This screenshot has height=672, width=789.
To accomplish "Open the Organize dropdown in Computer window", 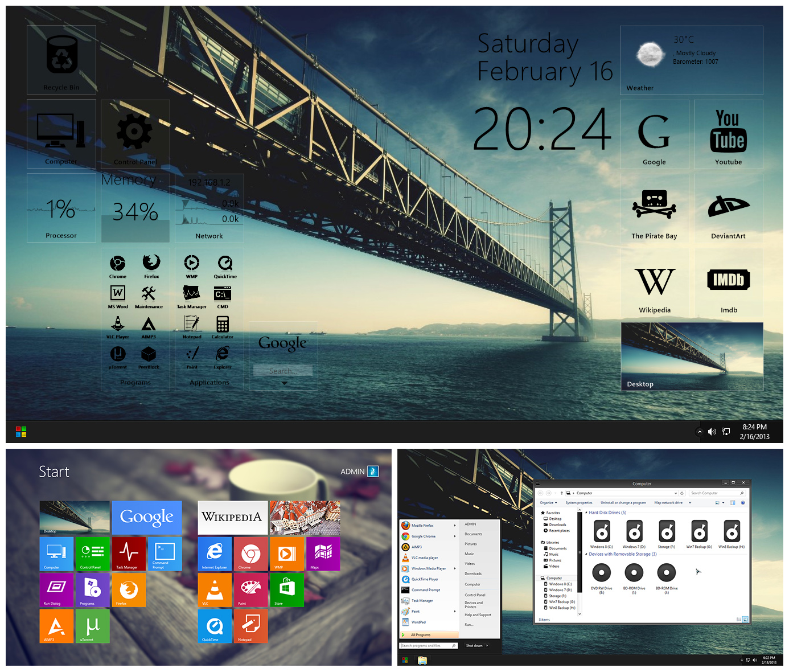I will (x=549, y=503).
